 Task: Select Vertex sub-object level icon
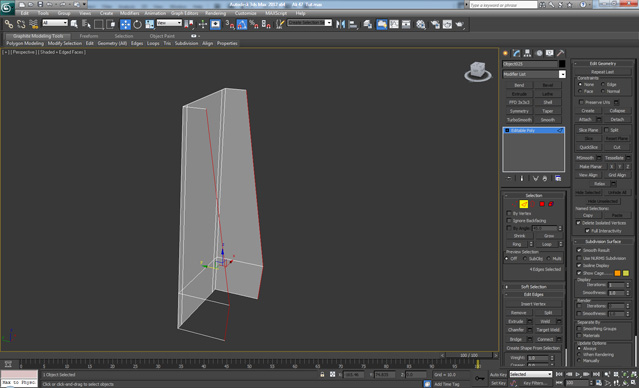515,204
